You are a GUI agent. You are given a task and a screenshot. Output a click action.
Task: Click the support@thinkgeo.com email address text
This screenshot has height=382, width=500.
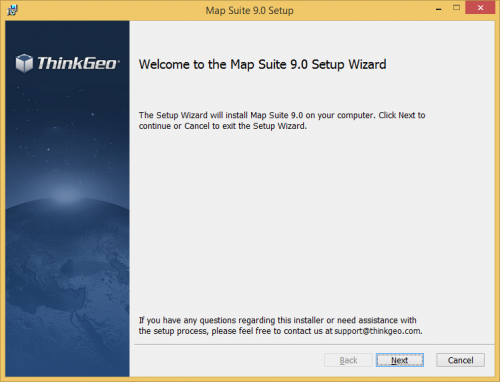378,331
